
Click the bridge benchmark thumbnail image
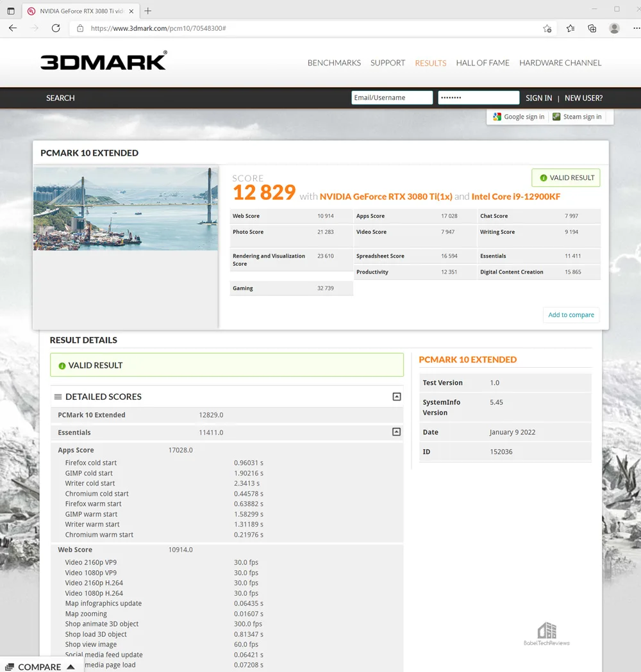coord(126,209)
